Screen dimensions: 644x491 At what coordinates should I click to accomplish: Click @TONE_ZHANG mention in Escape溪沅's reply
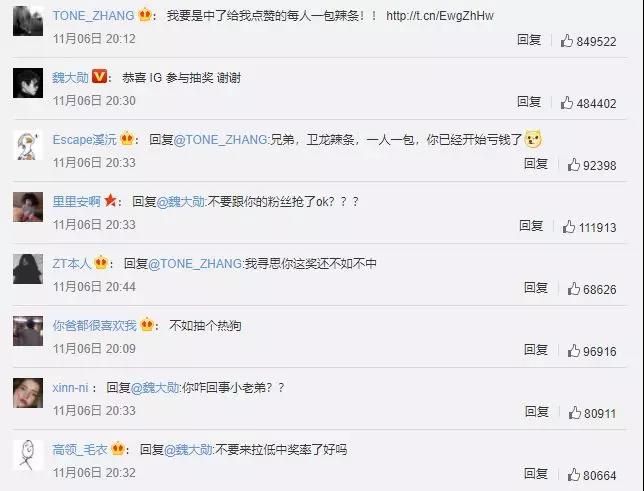(221, 140)
